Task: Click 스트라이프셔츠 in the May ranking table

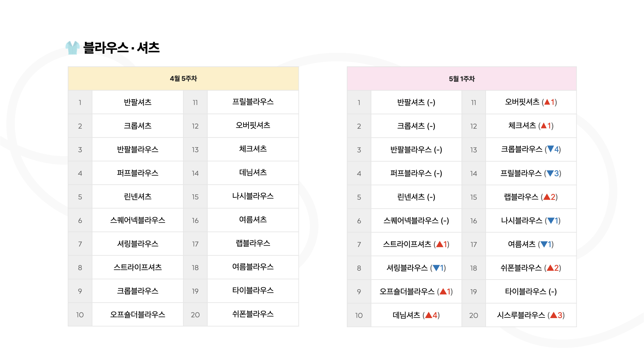Action: click(x=407, y=244)
